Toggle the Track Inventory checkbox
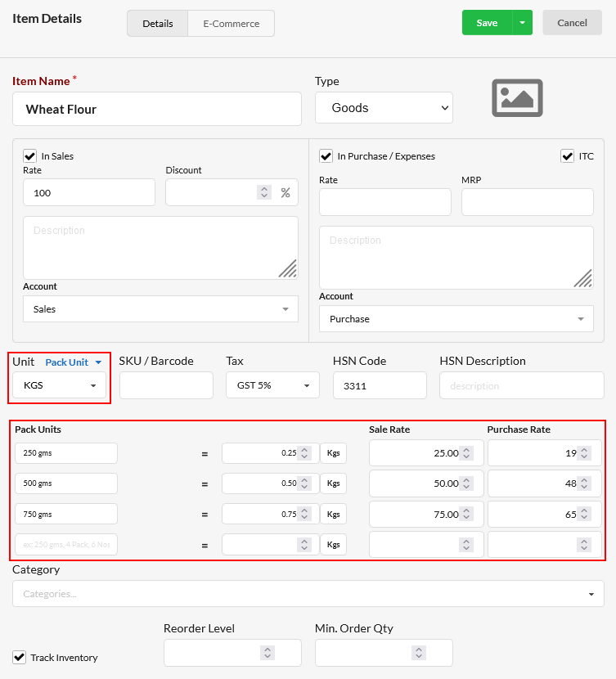Screen dimensions: 616x679 [x=19, y=657]
